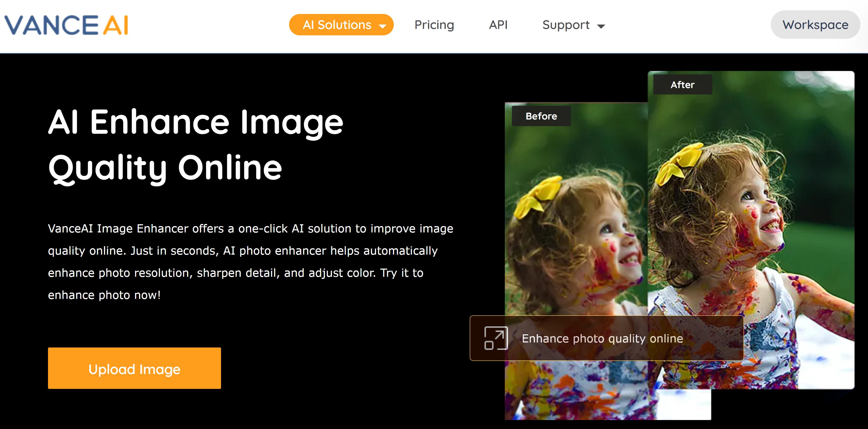Open the AI Solutions menu

(341, 25)
